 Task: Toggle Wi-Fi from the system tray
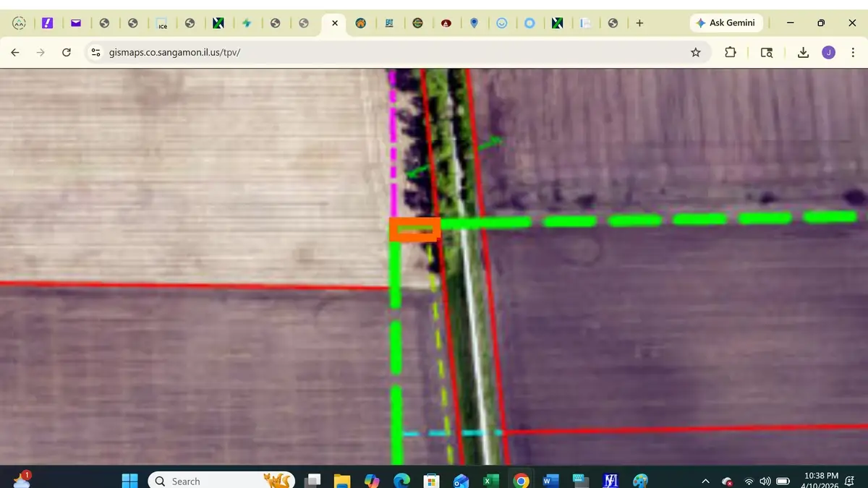[749, 480]
